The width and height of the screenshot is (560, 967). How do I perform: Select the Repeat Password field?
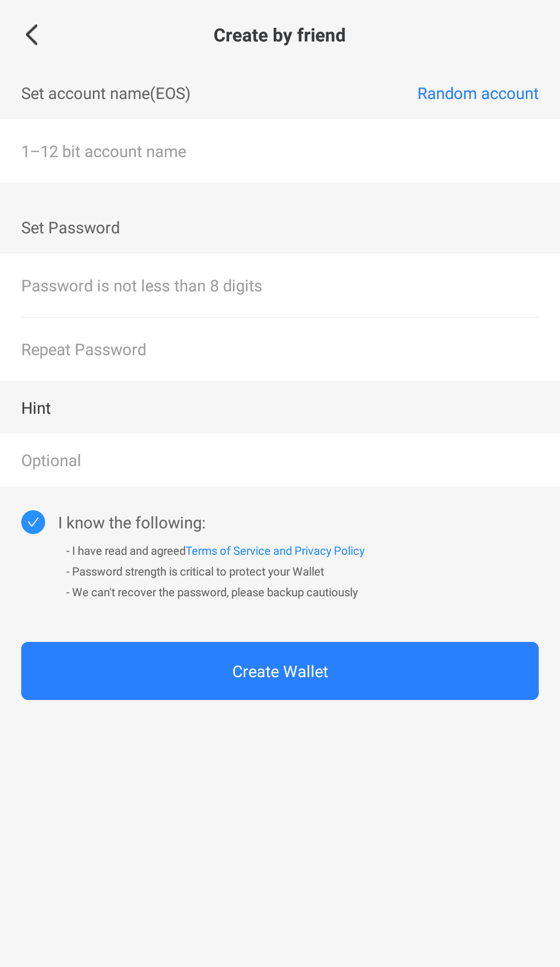[280, 349]
